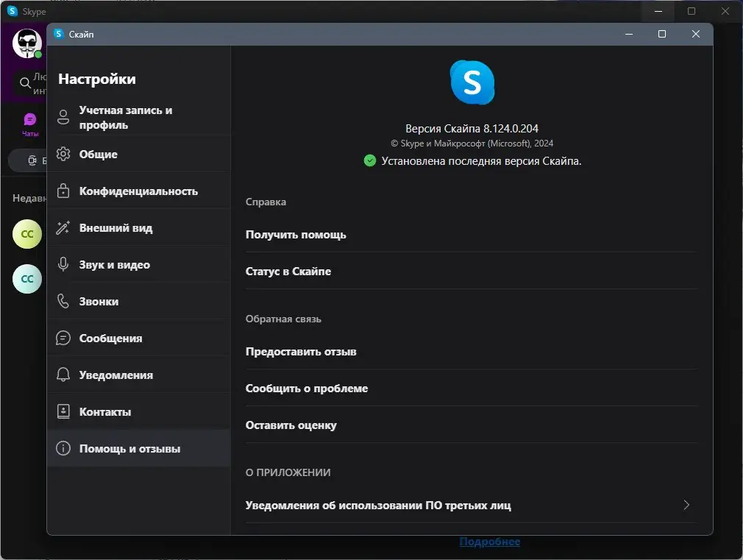
Task: Open Account and profile settings (Учетная запись и профиль)
Action: tap(138, 118)
